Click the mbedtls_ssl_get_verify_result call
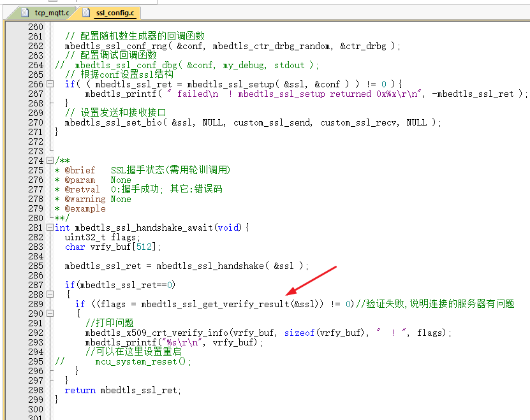The height and width of the screenshot is (420, 530). [x=216, y=304]
